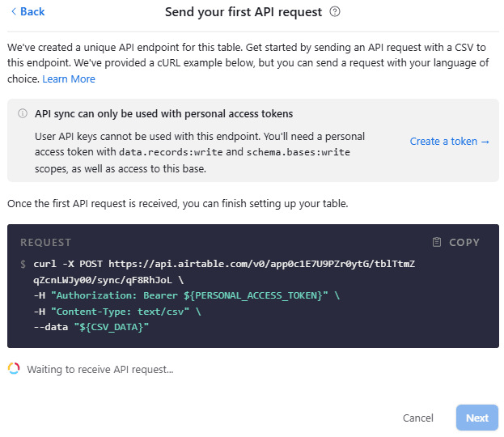Click the Cancel button

[x=418, y=418]
